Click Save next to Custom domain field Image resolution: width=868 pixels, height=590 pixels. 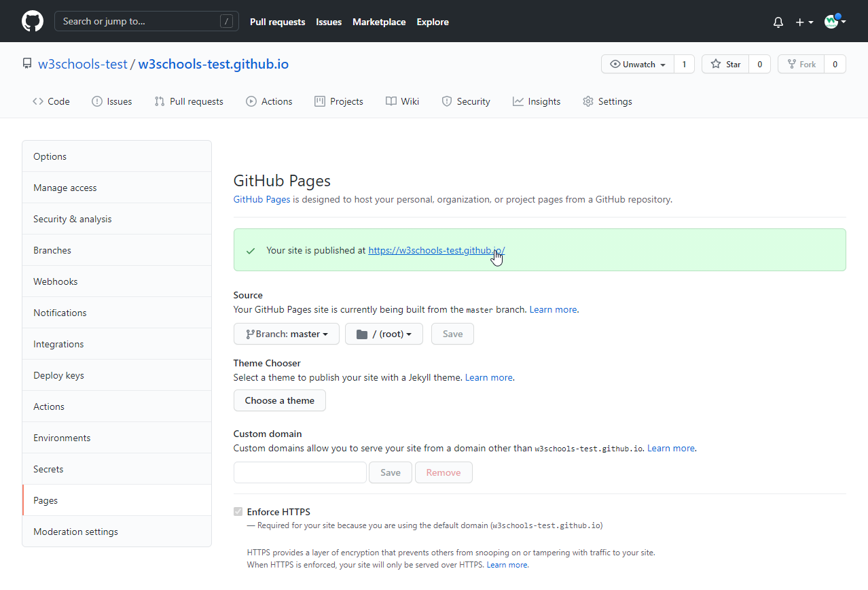390,472
